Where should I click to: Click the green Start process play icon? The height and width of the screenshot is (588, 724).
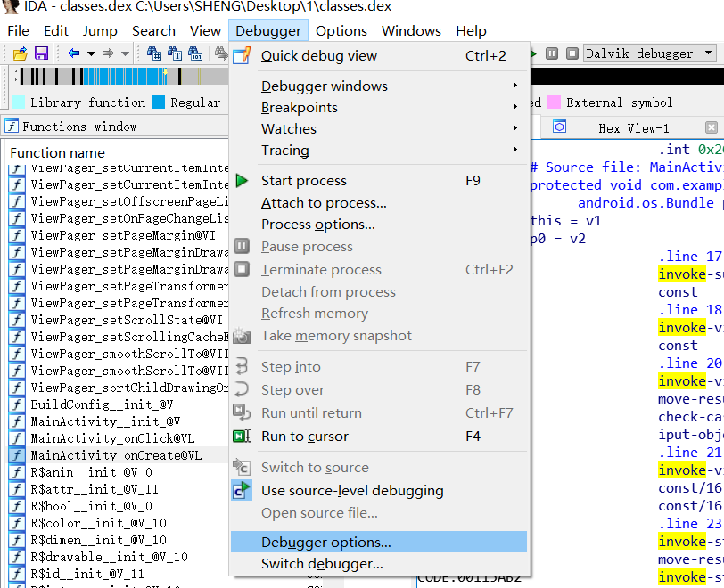tap(242, 181)
